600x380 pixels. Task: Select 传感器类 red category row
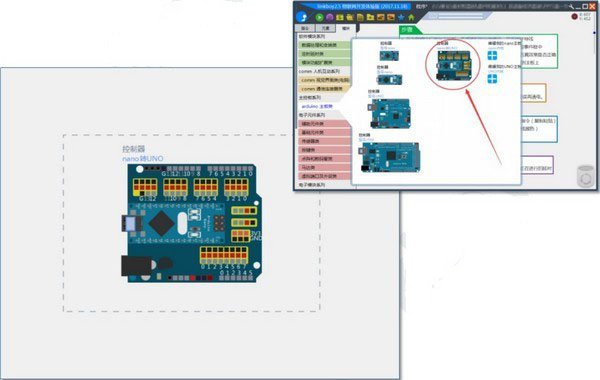(x=324, y=141)
